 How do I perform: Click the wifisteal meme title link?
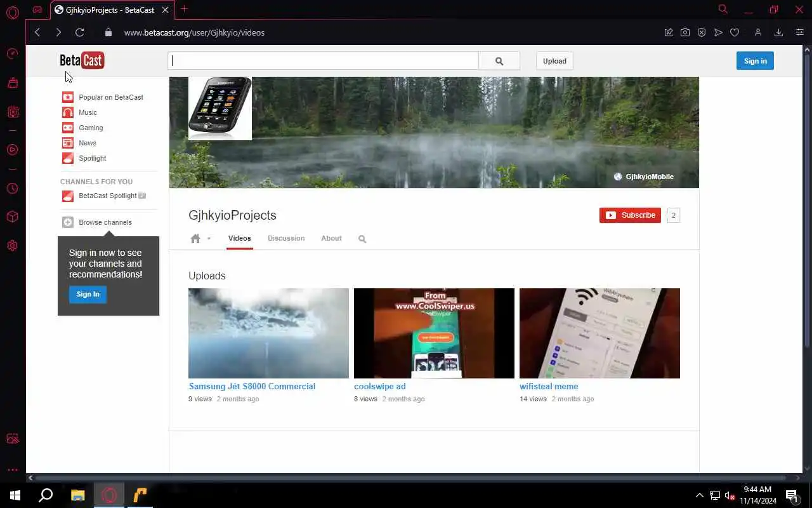[x=549, y=386]
